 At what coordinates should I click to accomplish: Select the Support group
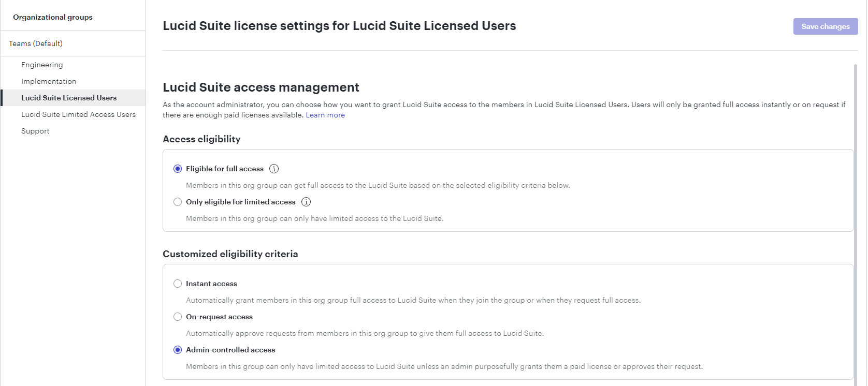pos(35,131)
